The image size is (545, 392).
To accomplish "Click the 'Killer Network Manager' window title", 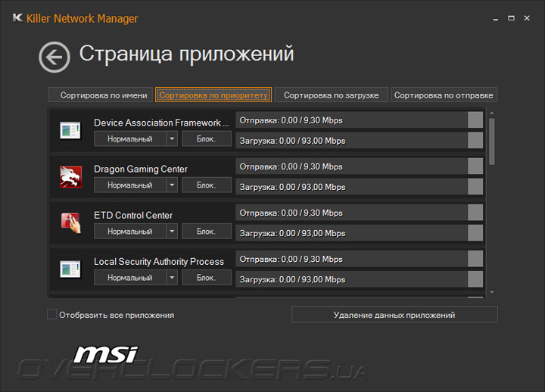I will pyautogui.click(x=83, y=18).
